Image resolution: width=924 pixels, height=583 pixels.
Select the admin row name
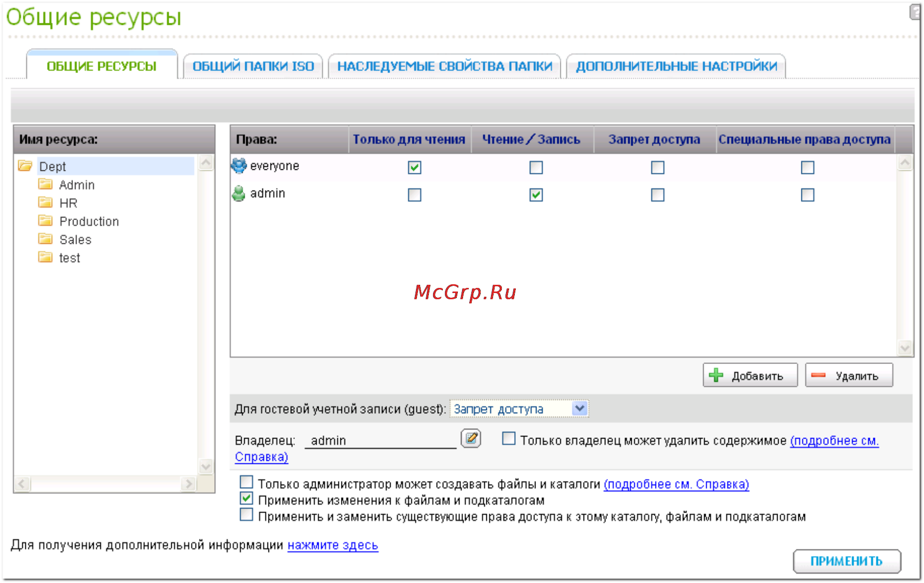pyautogui.click(x=267, y=193)
